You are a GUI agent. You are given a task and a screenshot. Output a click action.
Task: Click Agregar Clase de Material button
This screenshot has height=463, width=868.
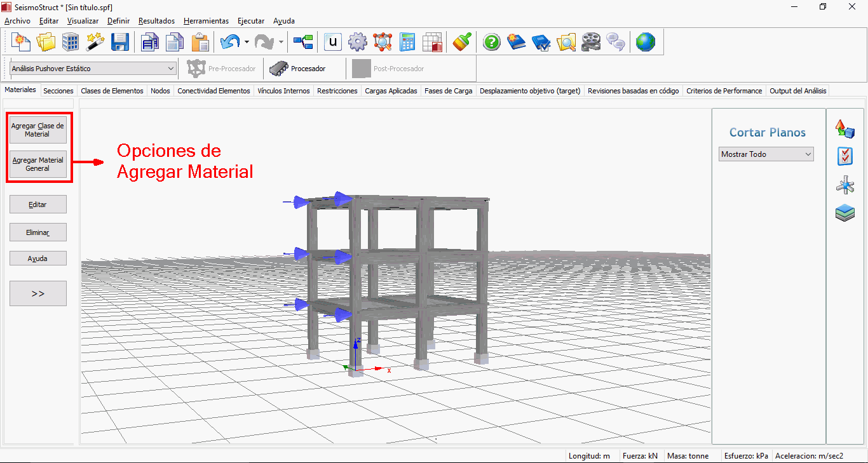coord(37,130)
